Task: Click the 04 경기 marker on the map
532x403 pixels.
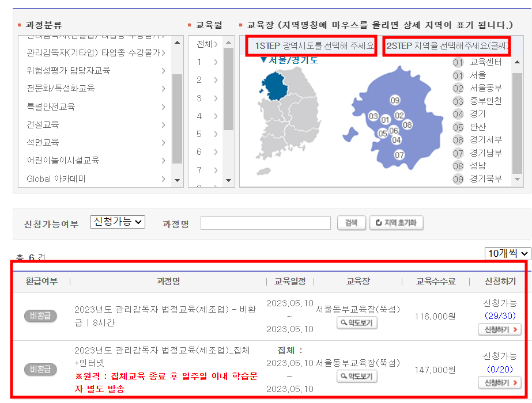Action: 397,140
